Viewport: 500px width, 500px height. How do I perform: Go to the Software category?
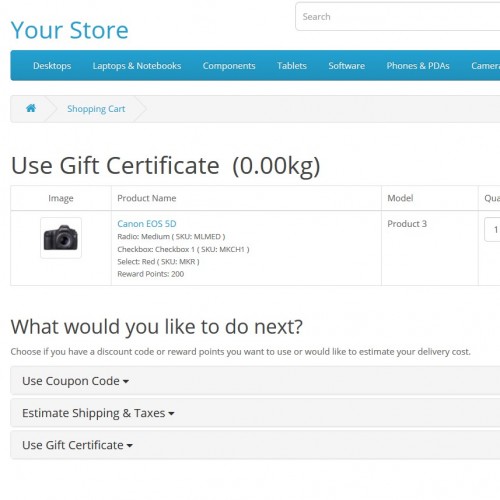coord(346,66)
